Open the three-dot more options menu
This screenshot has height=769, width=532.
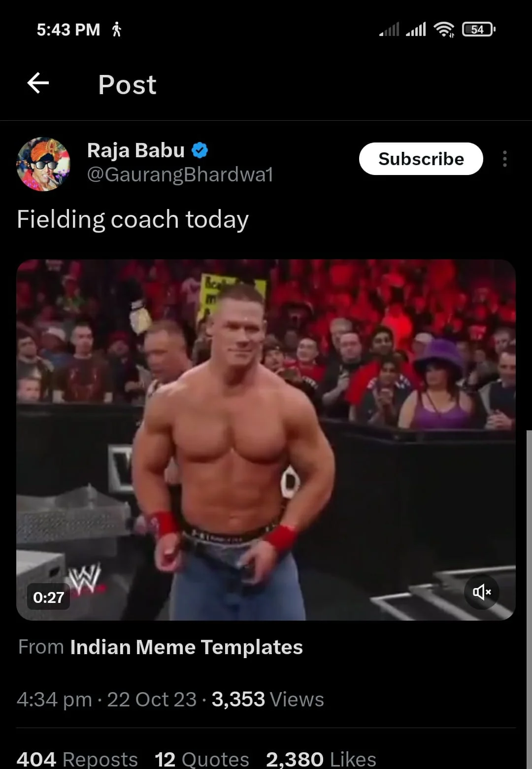tap(505, 159)
